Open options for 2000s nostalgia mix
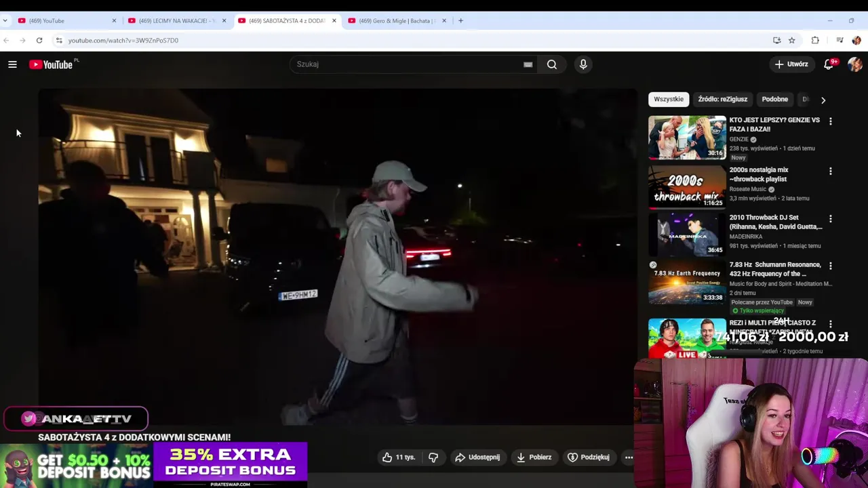Viewport: 868px width, 488px height. (x=831, y=171)
